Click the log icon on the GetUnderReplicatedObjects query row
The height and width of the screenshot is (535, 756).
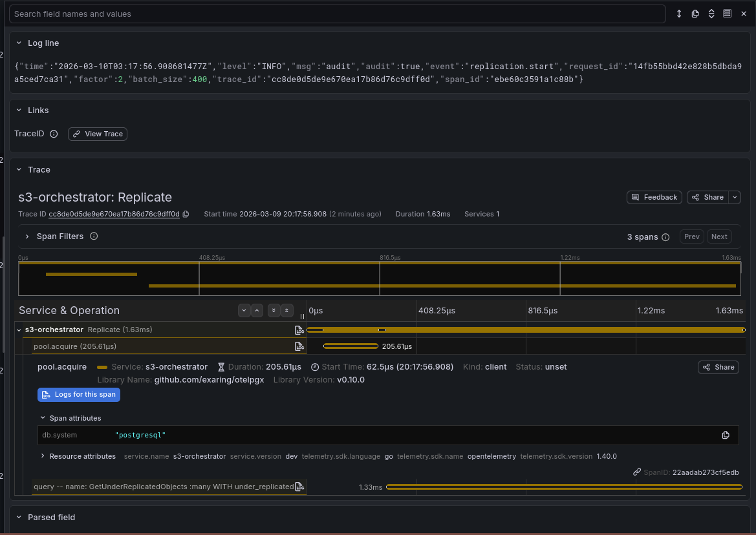tap(299, 487)
